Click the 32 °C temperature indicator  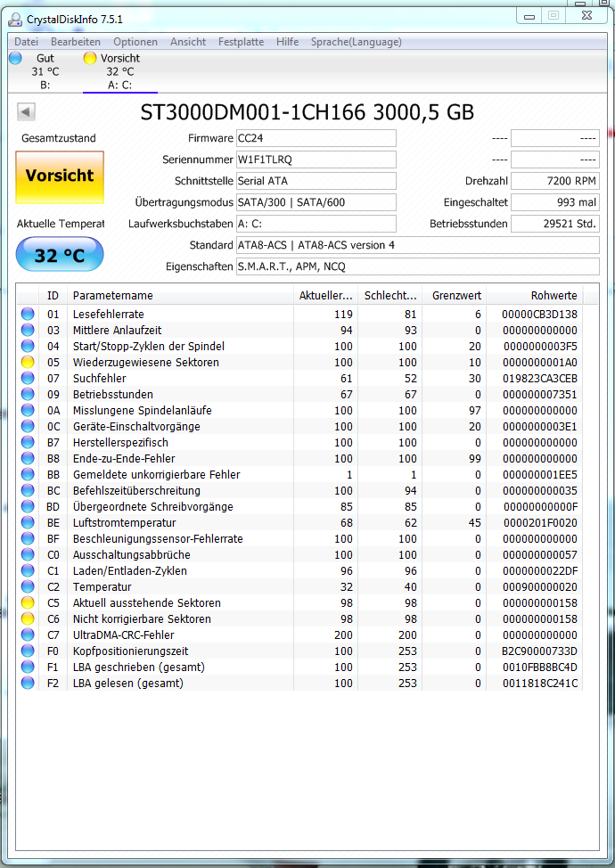click(60, 255)
